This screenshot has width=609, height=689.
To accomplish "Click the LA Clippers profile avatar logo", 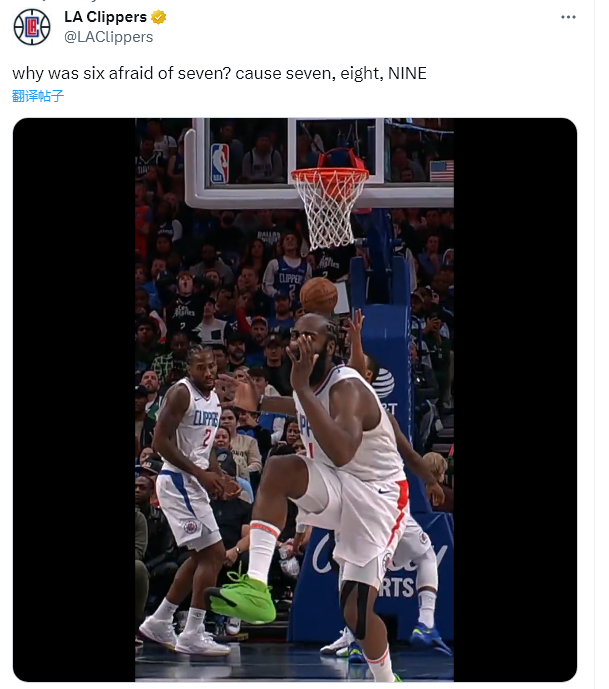I will 32,27.
